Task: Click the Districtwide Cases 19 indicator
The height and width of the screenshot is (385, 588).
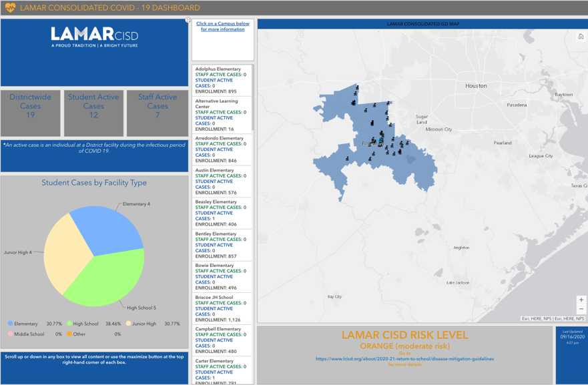Action: (31, 113)
